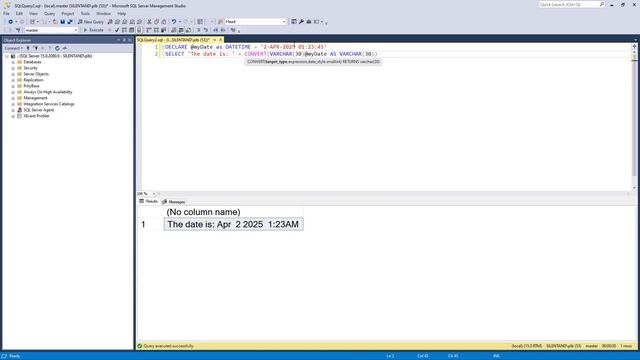Open the Tools menu
This screenshot has width=640, height=360.
pos(85,13)
